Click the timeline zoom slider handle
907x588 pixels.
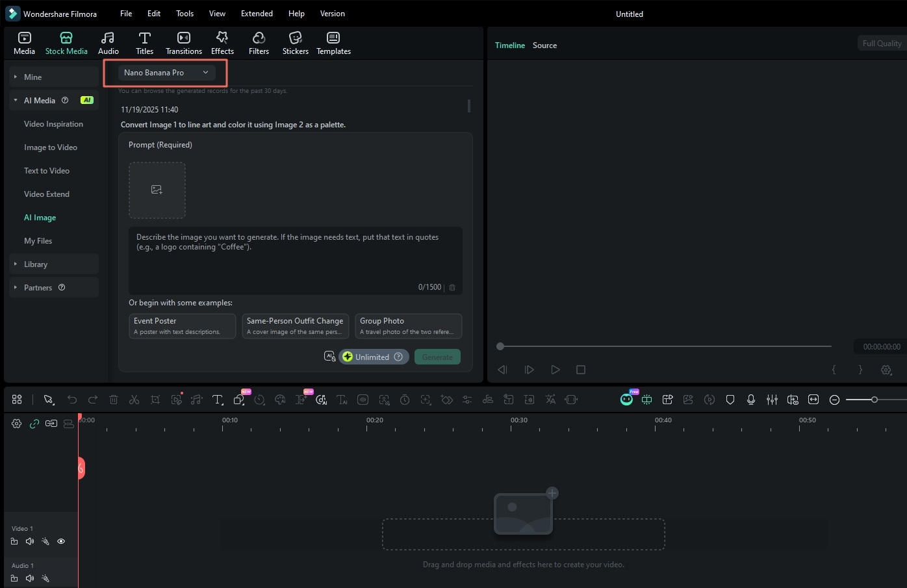(x=875, y=400)
